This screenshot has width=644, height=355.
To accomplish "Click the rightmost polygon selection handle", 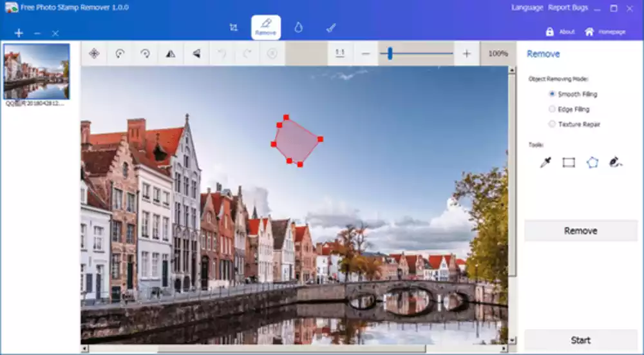I will point(320,139).
